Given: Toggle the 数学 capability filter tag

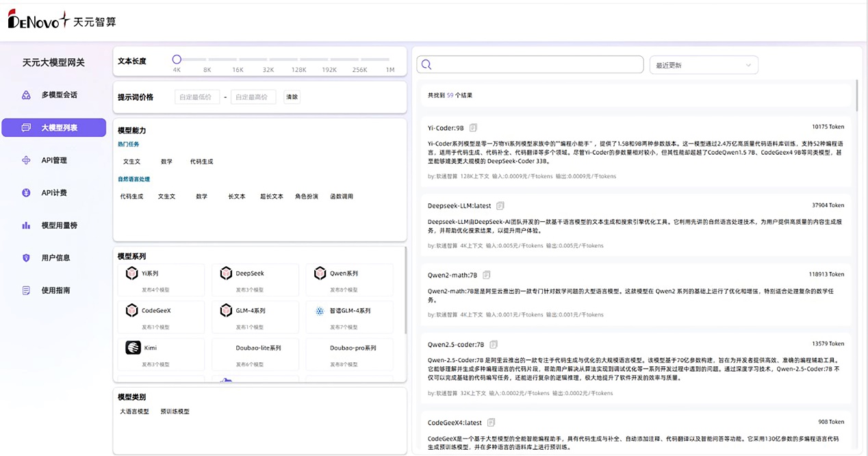Looking at the screenshot, I should coord(168,161).
